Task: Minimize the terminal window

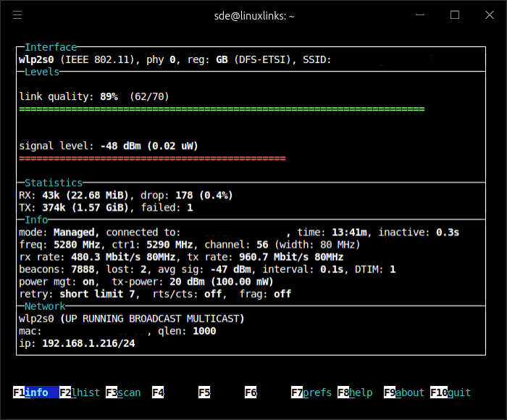Action: coord(420,15)
